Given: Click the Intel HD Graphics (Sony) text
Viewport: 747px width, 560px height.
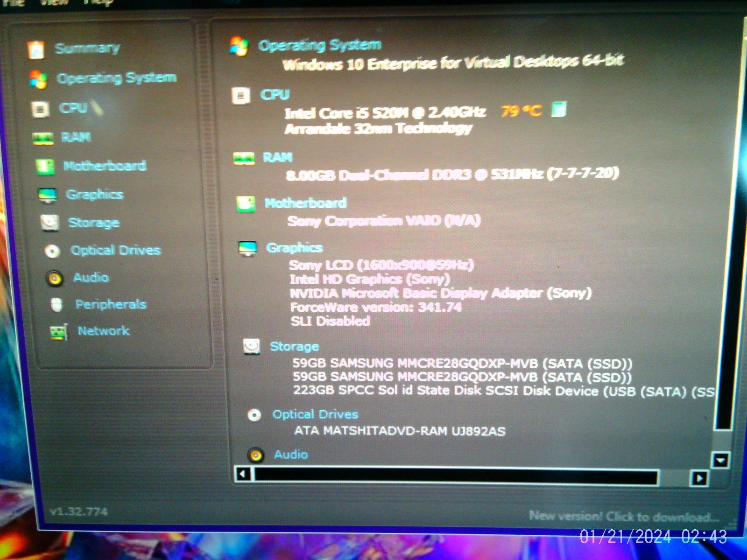Looking at the screenshot, I should click(x=370, y=279).
